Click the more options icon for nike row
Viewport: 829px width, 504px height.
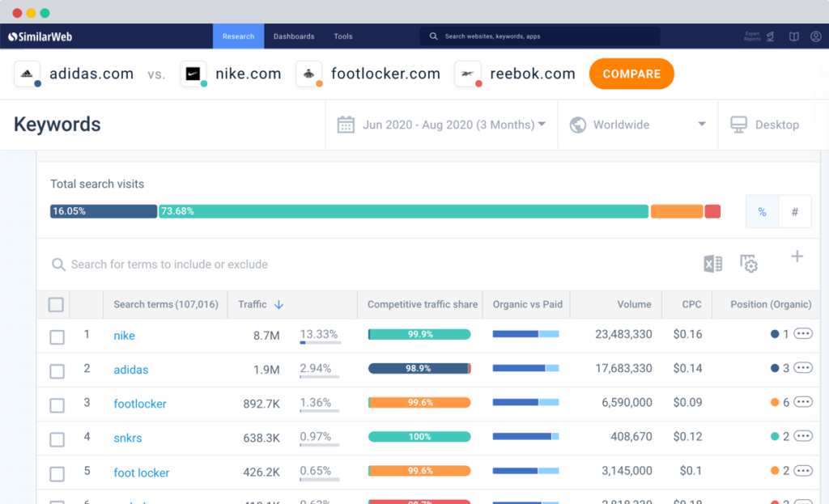click(x=803, y=333)
